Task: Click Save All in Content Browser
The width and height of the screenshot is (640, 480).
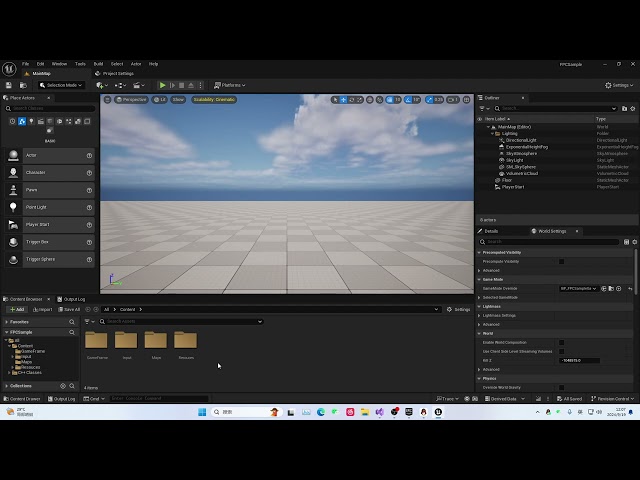Action: (x=69, y=309)
